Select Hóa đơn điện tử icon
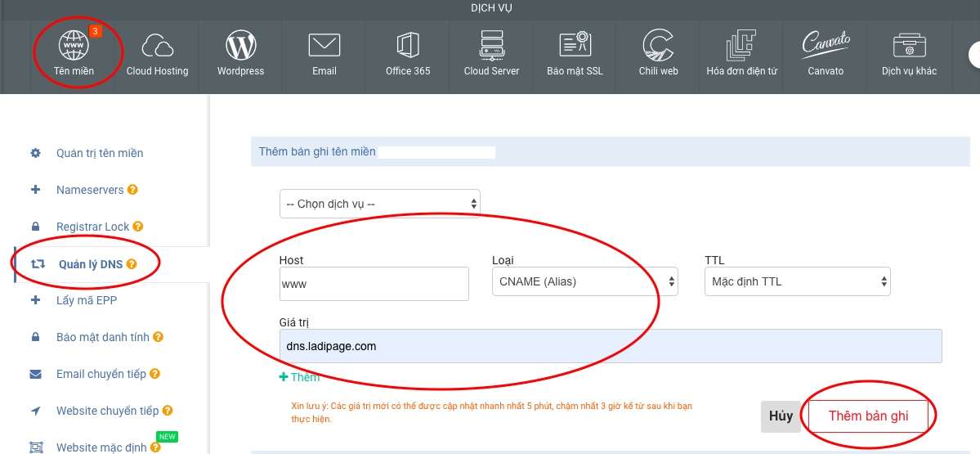Screen dimensions: 980x454 tap(741, 45)
